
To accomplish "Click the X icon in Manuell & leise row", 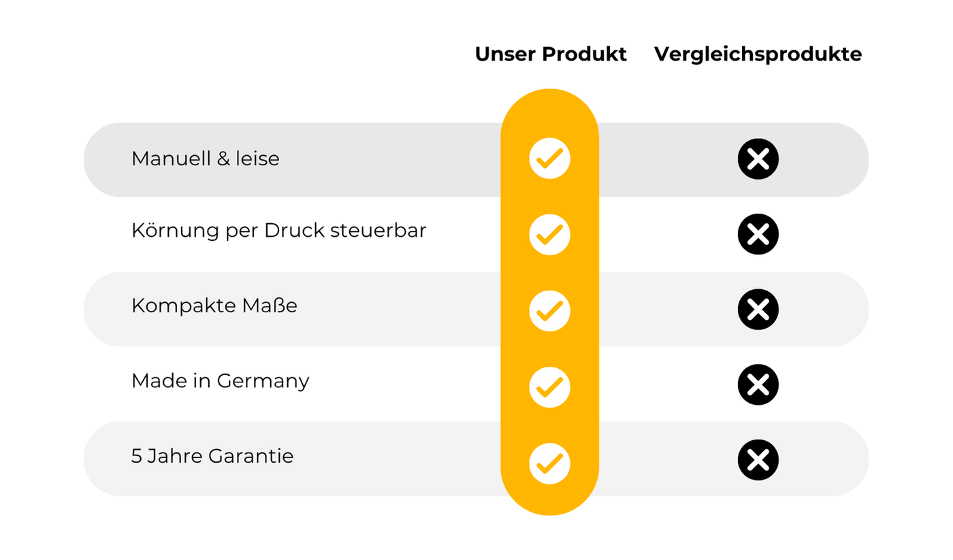I will pos(758,159).
